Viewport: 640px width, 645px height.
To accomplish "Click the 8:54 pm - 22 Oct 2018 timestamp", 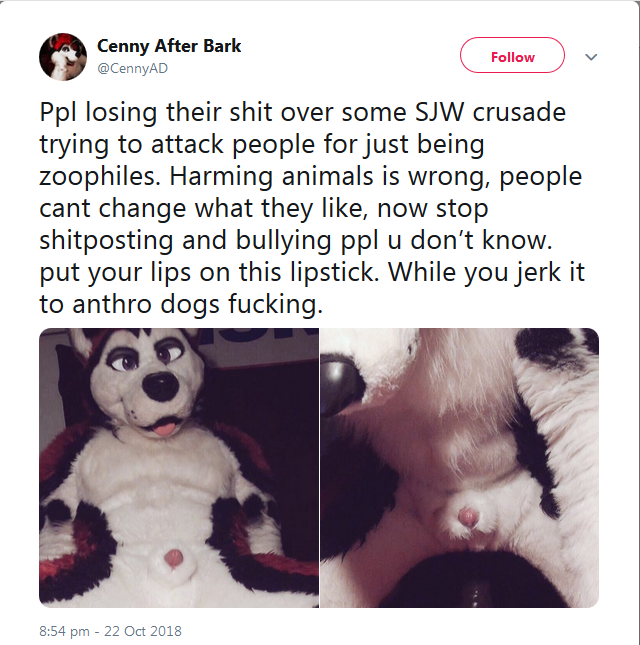I will point(110,631).
